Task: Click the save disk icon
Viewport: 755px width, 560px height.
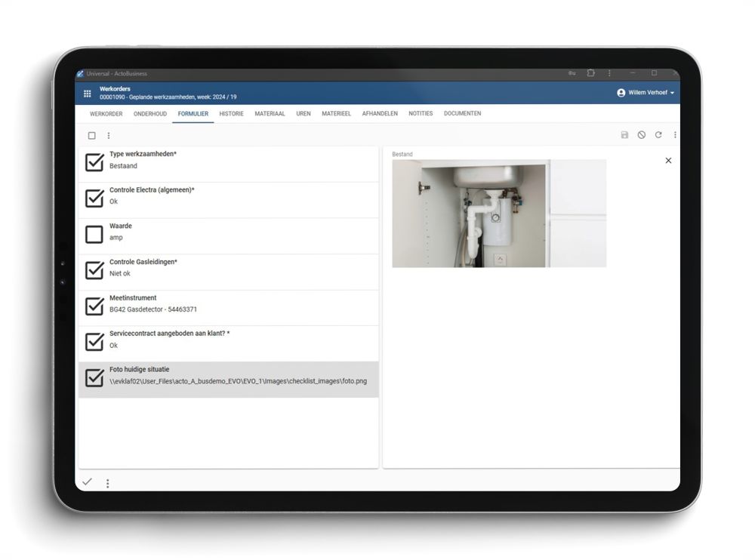Action: [624, 135]
